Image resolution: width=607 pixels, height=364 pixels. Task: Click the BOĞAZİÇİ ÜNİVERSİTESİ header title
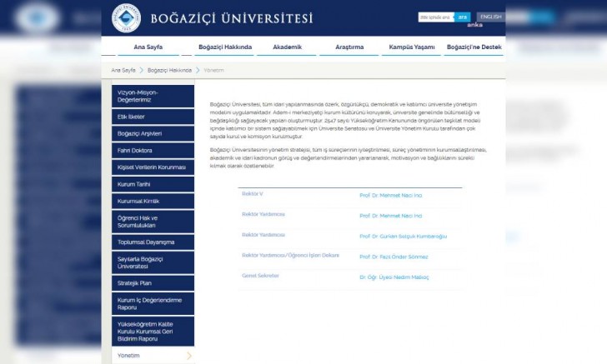point(232,18)
